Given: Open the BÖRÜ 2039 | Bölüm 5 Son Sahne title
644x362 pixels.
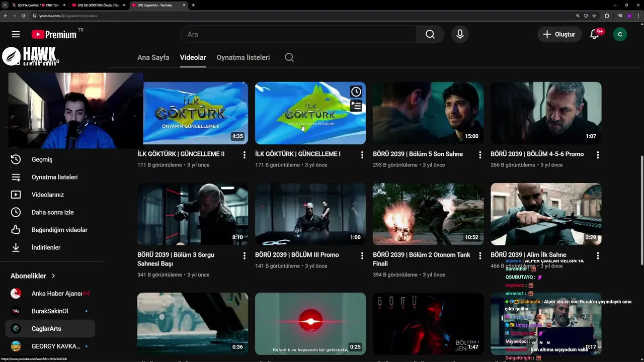Looking at the screenshot, I should (x=418, y=154).
